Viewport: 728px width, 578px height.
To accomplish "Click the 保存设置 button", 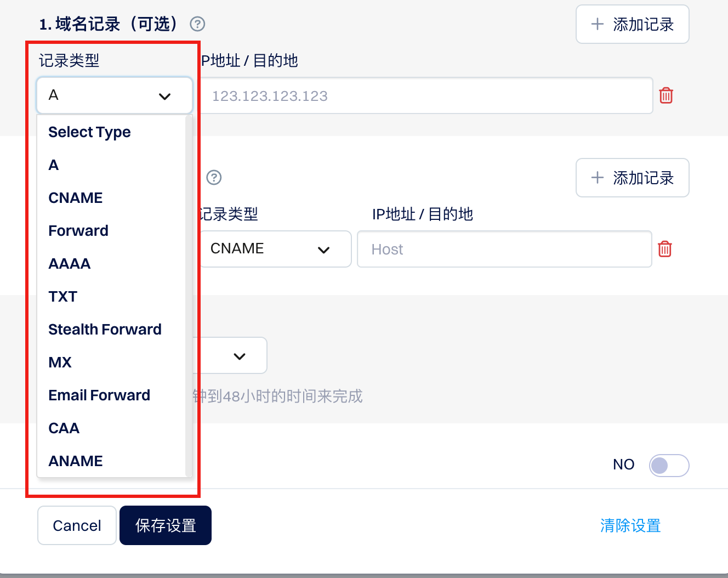I will [166, 525].
